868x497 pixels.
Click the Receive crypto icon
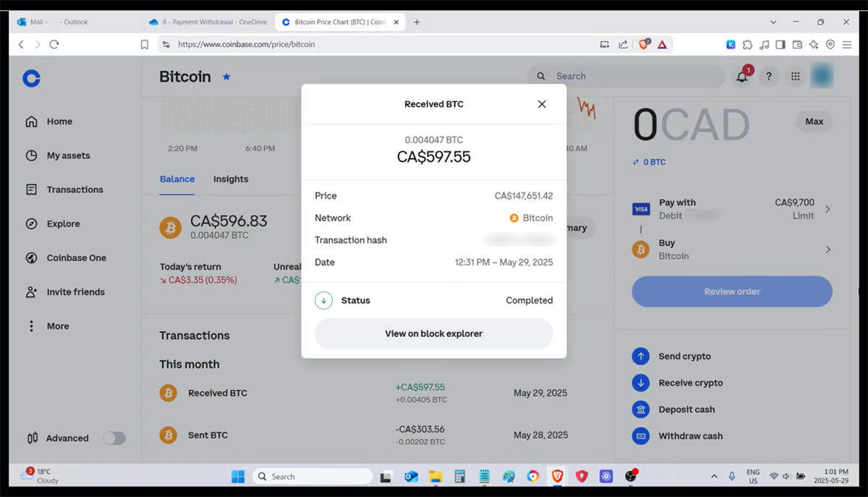pyautogui.click(x=641, y=383)
